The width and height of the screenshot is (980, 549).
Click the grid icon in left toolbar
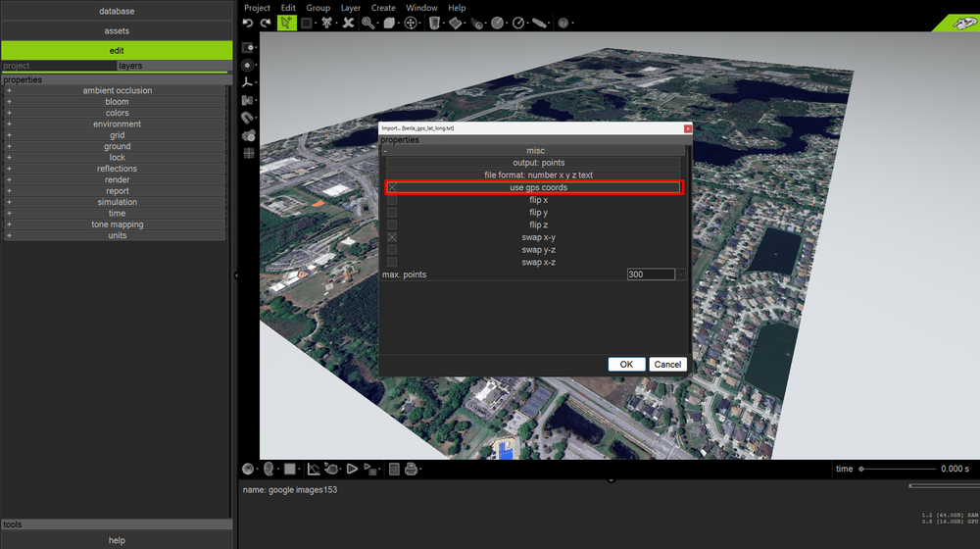coord(249,153)
